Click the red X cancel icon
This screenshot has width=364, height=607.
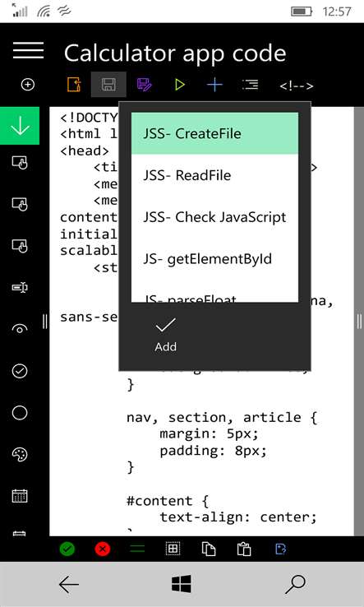click(103, 549)
